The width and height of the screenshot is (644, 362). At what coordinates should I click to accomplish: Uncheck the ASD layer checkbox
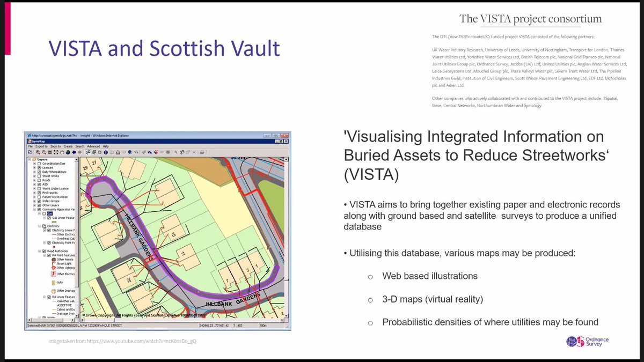39,184
